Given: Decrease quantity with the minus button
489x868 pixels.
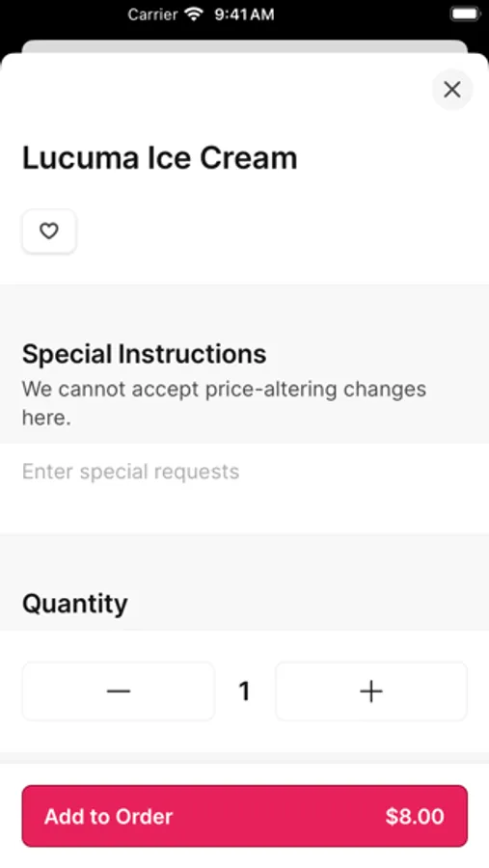Looking at the screenshot, I should pos(118,691).
